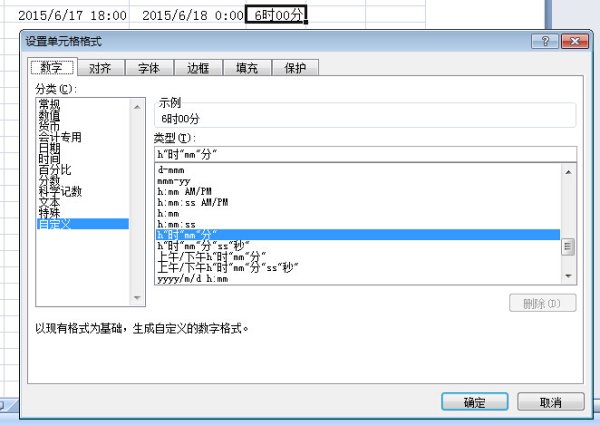Screen dimensions: 600x425
Task: Click category list scroll-down arrow
Action: [137, 298]
